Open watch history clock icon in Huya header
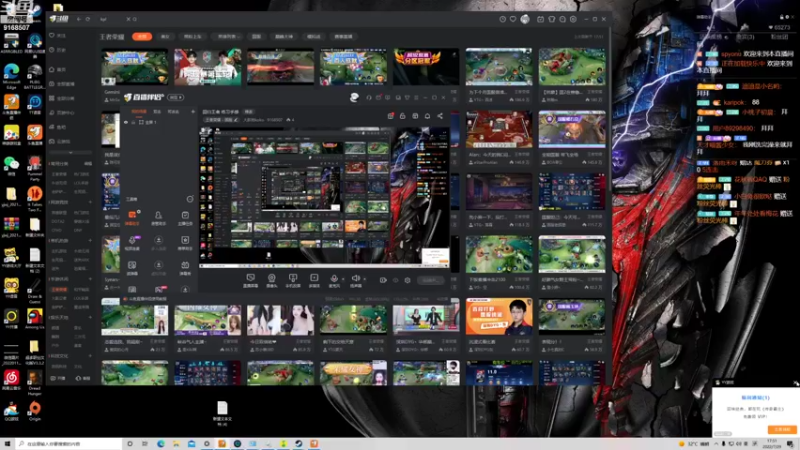Viewport: 800px width, 450px height. tap(503, 19)
